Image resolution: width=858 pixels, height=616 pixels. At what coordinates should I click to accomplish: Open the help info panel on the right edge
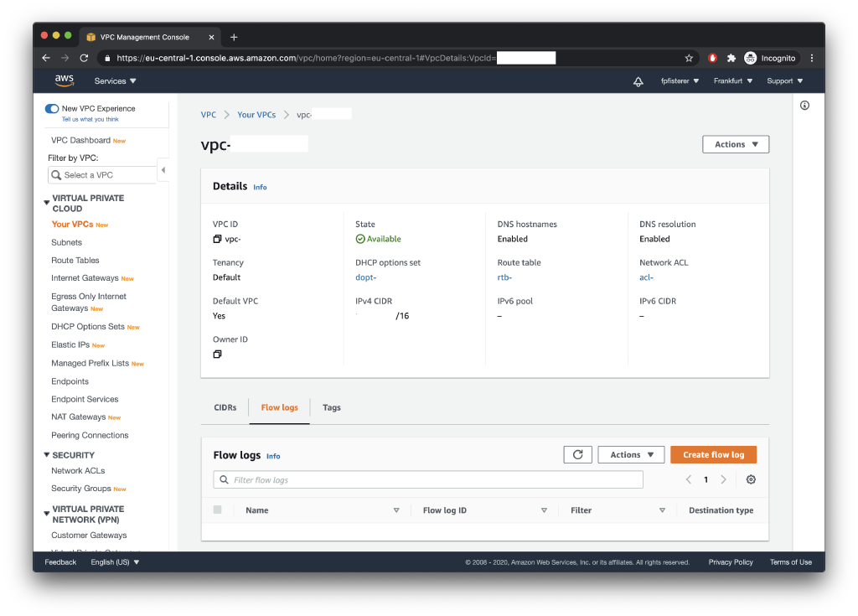click(804, 105)
